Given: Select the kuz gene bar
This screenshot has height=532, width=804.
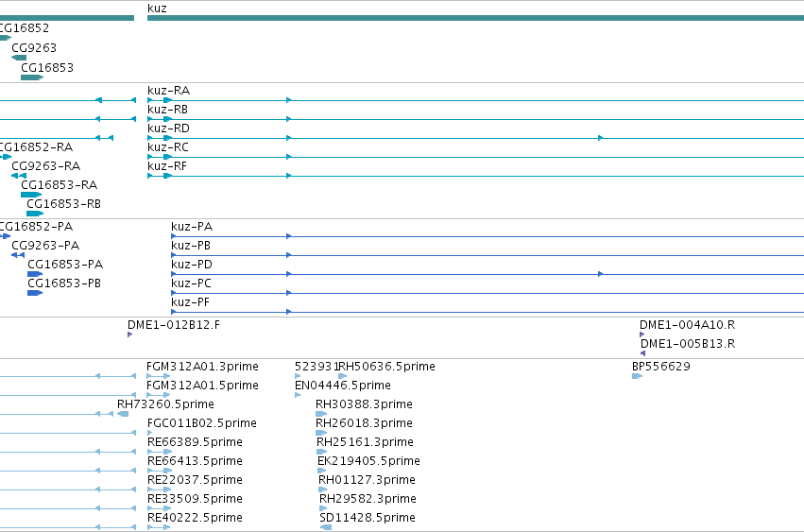Looking at the screenshot, I should coord(475,18).
